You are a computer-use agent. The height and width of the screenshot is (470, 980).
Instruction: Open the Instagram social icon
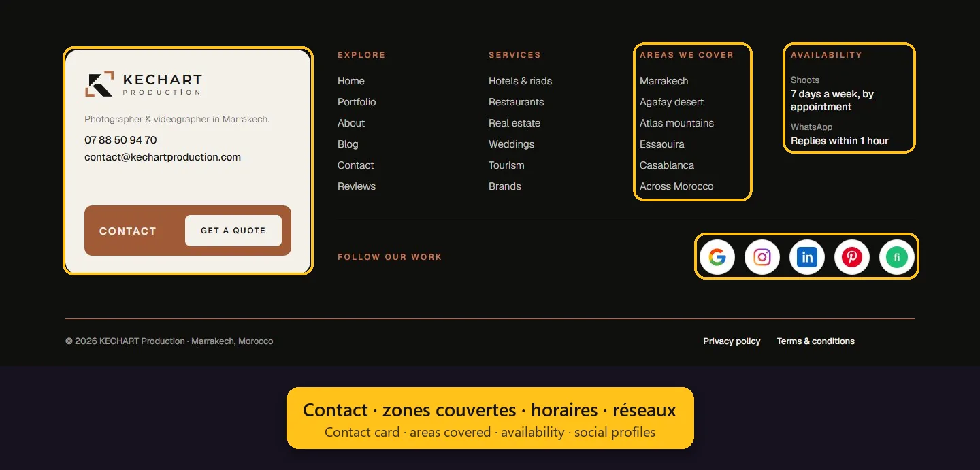coord(762,257)
